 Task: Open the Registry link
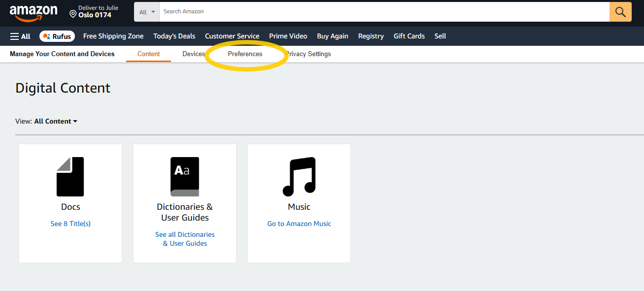point(371,36)
